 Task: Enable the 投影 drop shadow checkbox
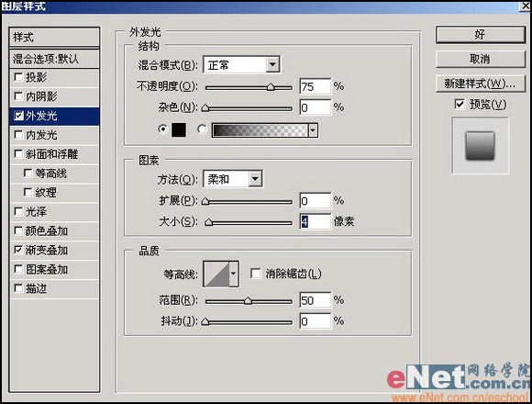pyautogui.click(x=18, y=77)
